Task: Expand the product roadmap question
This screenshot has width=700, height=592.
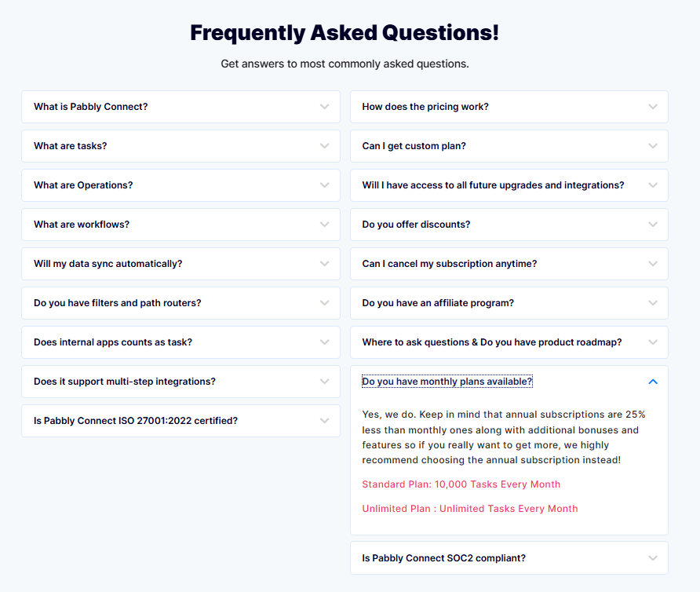Action: point(492,342)
